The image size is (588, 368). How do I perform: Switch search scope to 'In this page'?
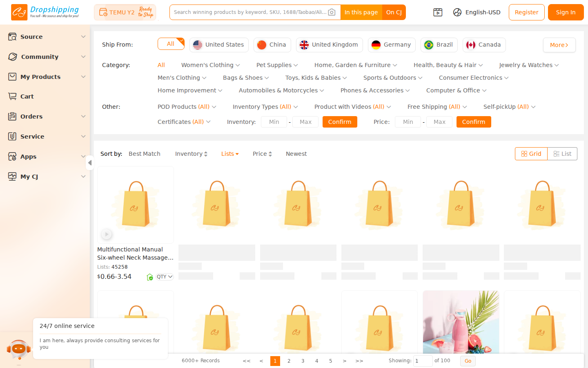[x=361, y=12]
